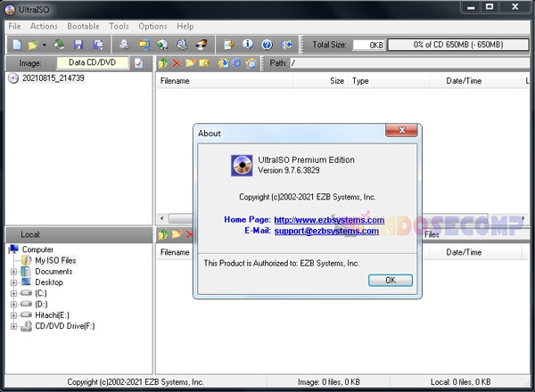Click the image properties checkmark icon
The width and height of the screenshot is (535, 392).
click(139, 63)
